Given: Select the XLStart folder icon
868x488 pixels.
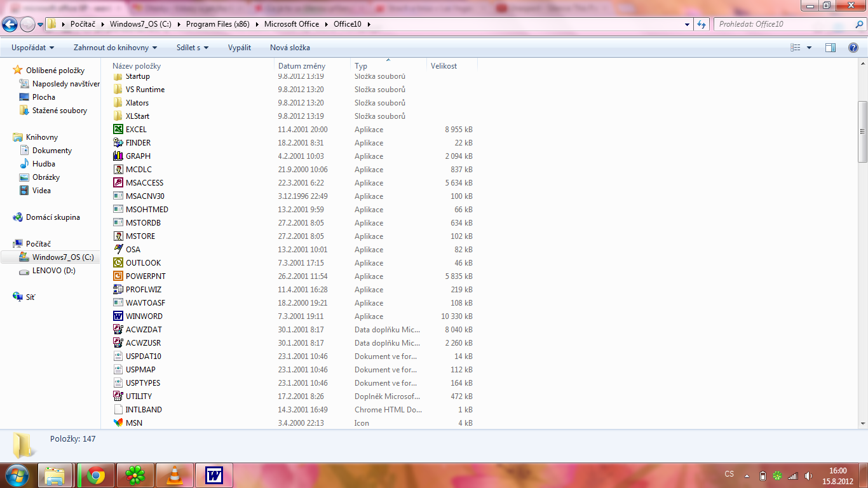Looking at the screenshot, I should tap(118, 116).
